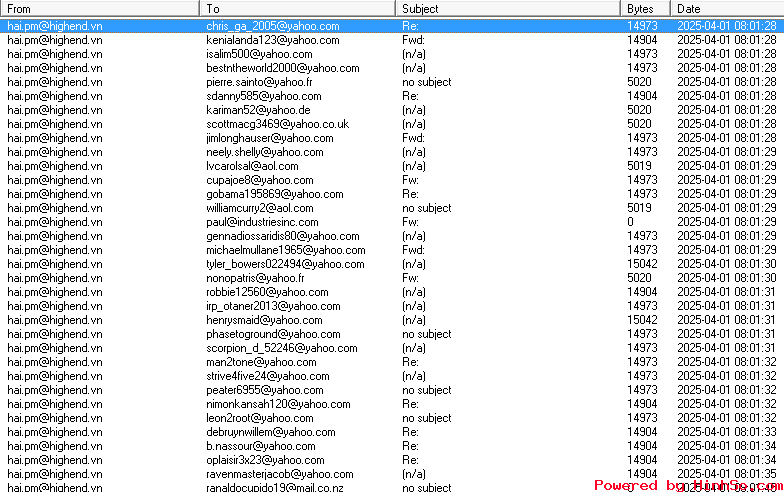Click recipient debruynwillem@yahoo.com
Viewport: 784px width, 492px height.
pyautogui.click(x=270, y=432)
